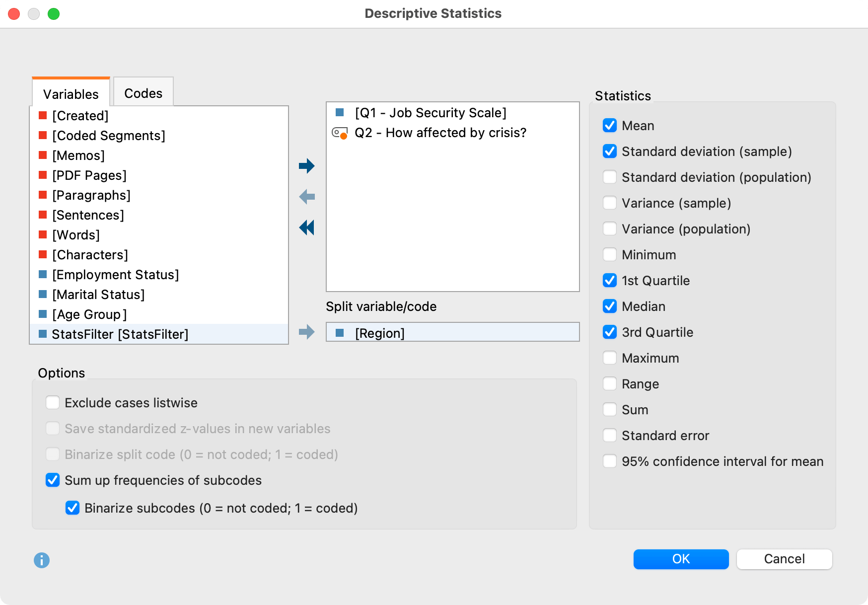Click the Cancel button

pos(784,559)
